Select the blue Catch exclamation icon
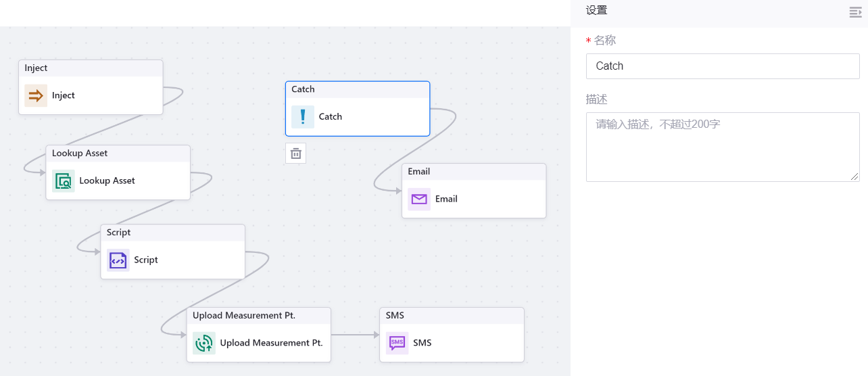868x376 pixels. point(303,117)
